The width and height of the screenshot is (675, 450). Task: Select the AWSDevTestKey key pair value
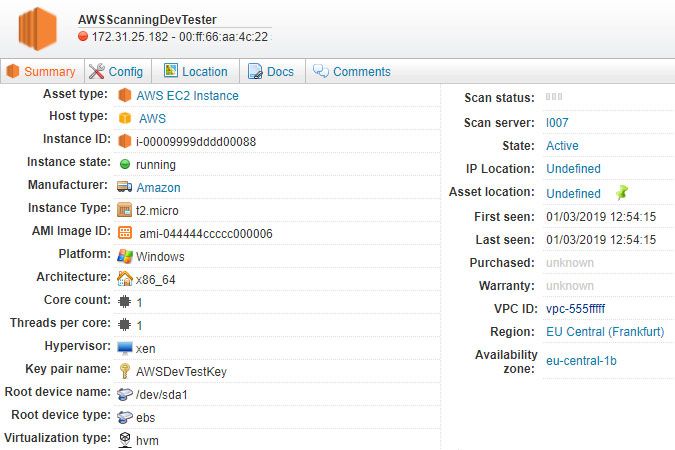(181, 372)
